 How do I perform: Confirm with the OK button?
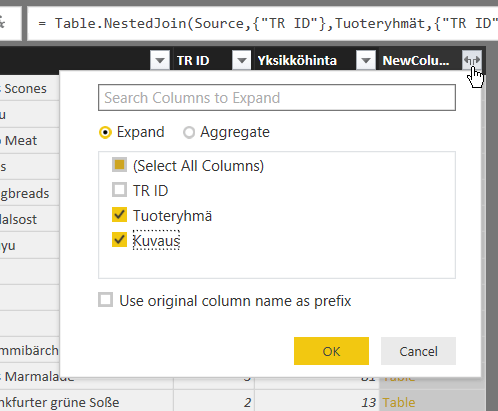point(331,351)
